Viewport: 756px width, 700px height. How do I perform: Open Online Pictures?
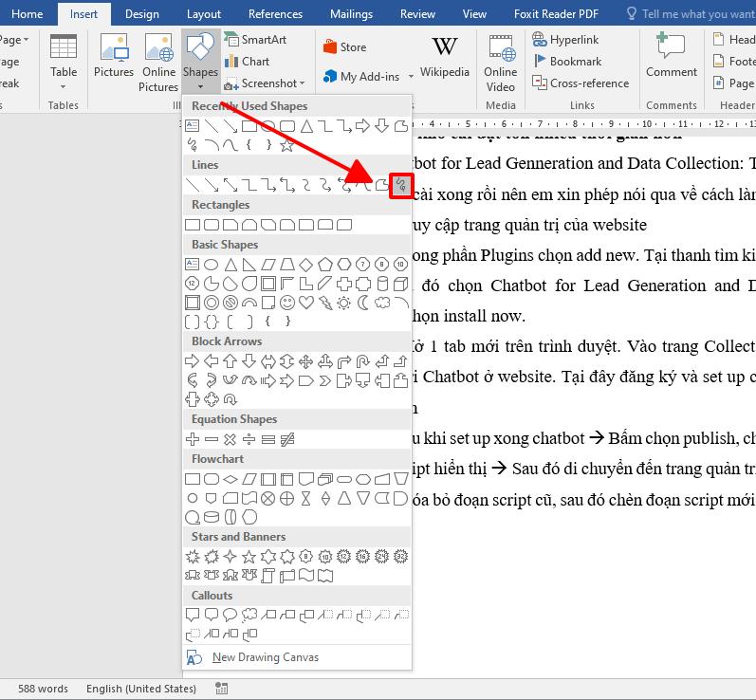[x=158, y=63]
